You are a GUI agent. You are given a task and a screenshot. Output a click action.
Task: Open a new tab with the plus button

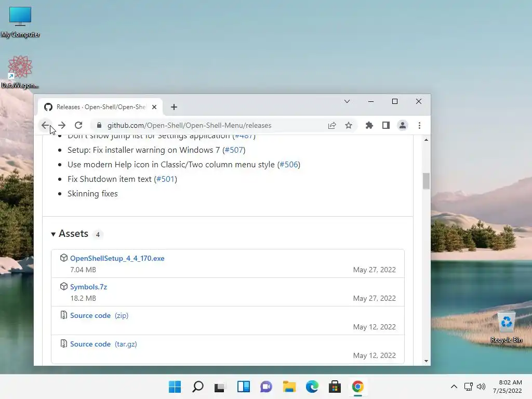(x=174, y=107)
